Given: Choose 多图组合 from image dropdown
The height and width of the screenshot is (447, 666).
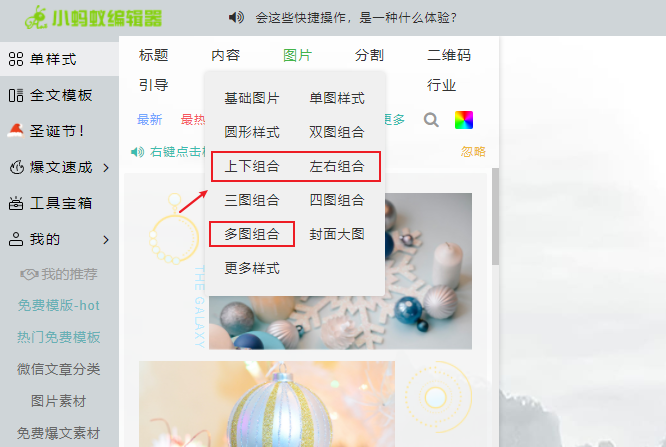Looking at the screenshot, I should tap(252, 234).
